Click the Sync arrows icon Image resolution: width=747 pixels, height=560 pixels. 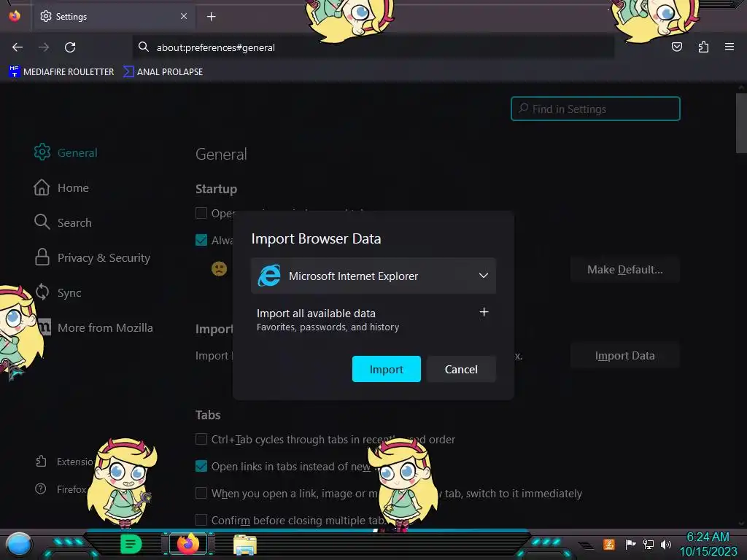pos(42,292)
